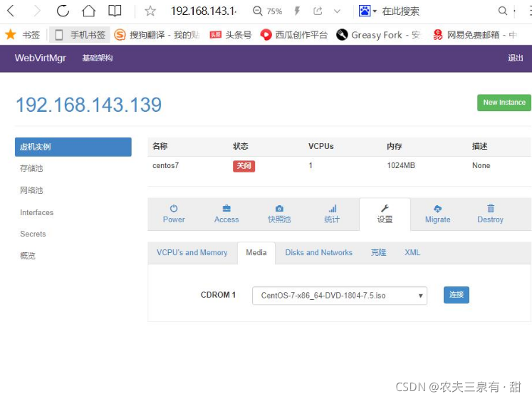Viewport: 532px width, 399px height.
Task: Open the 搜狗翻译 bookmark
Action: [157, 35]
